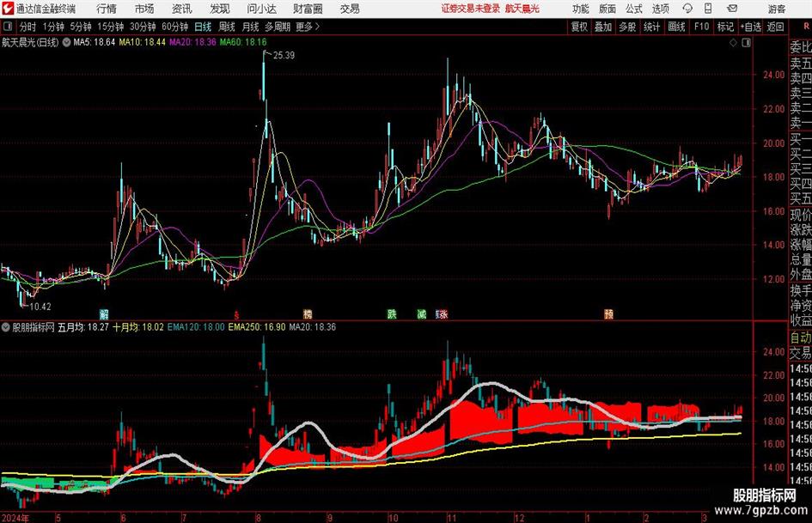This screenshot has height=523, width=812.
Task: Select the 多周期 multi-period tab
Action: click(x=278, y=27)
